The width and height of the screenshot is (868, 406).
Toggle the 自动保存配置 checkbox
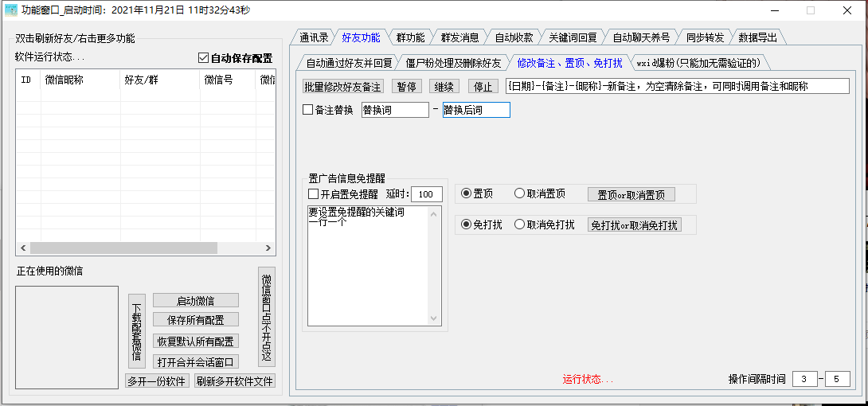203,58
